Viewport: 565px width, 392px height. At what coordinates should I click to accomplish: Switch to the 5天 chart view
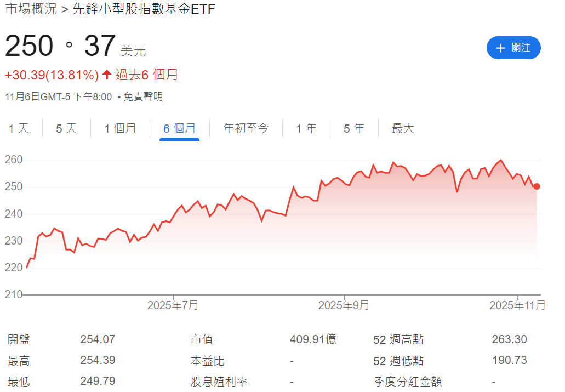[x=65, y=128]
